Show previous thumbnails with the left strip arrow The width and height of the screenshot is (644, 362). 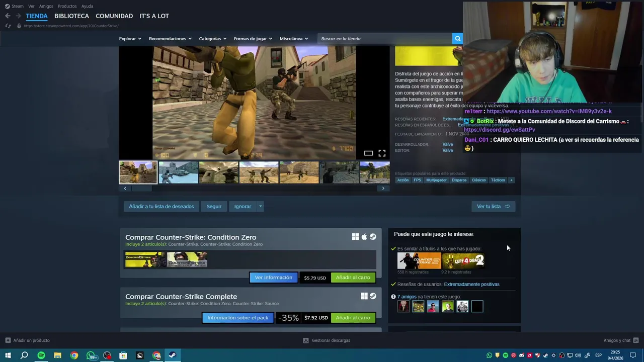[x=125, y=189]
